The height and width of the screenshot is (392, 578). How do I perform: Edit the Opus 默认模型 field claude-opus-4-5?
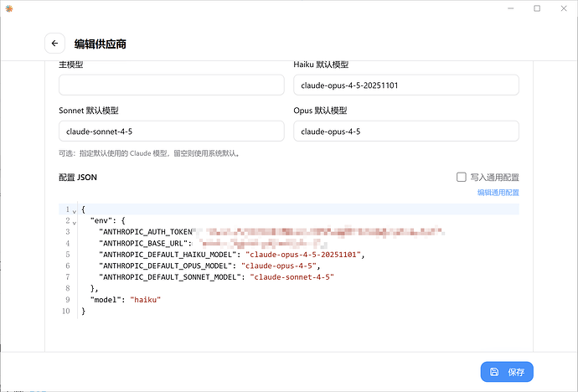click(406, 132)
